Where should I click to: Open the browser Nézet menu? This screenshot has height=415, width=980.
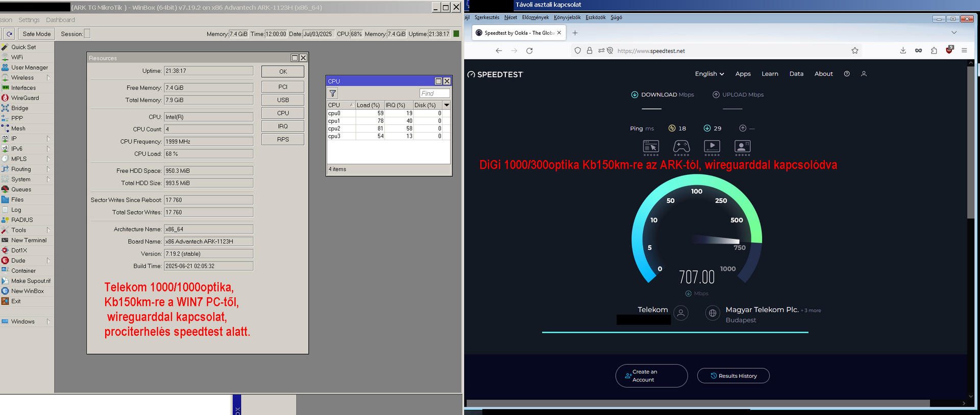(510, 17)
